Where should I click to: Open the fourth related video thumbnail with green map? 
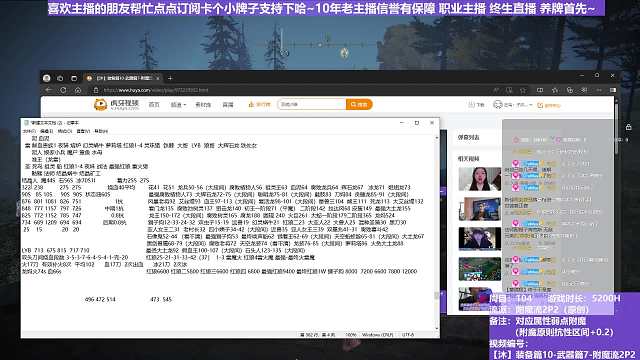480,269
